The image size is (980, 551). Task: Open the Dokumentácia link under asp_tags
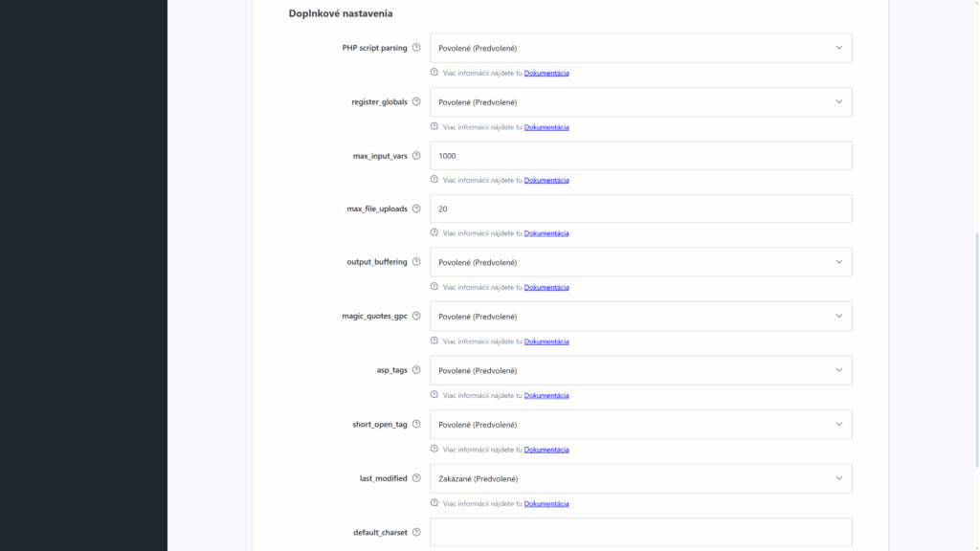click(546, 394)
